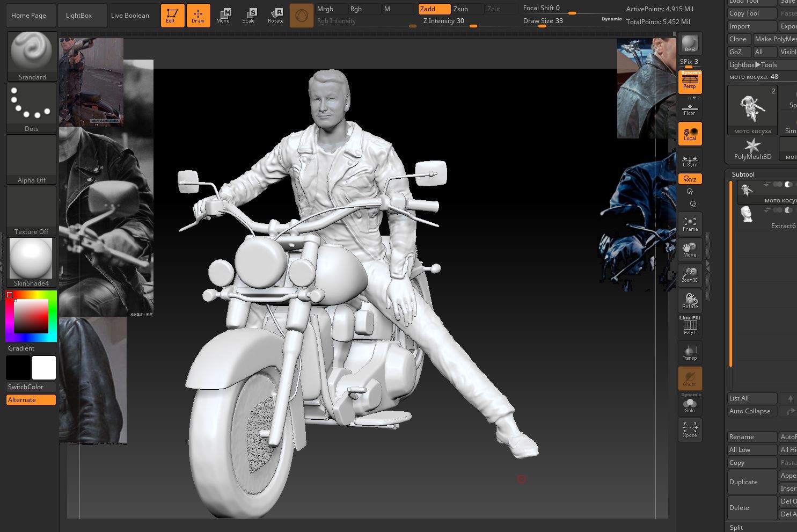This screenshot has height=532, width=797.
Task: Toggle Persp perspective view
Action: (690, 82)
